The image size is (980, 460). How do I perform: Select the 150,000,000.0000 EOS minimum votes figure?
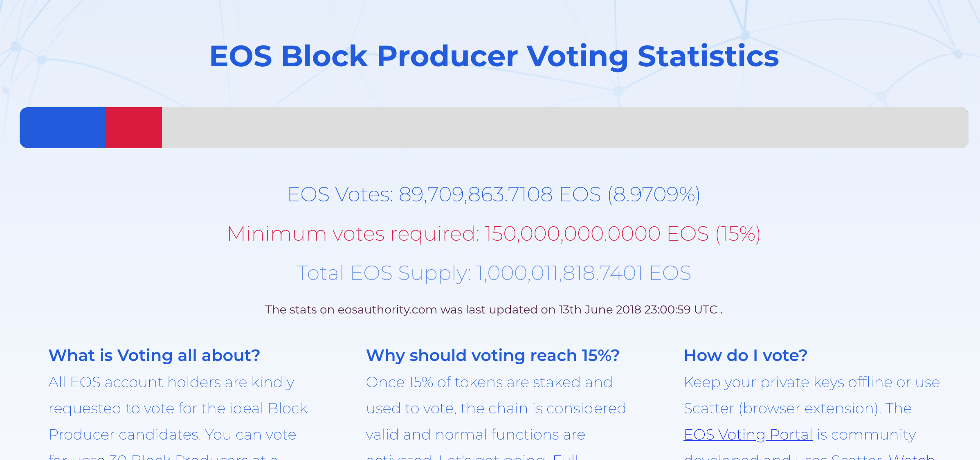pos(596,234)
